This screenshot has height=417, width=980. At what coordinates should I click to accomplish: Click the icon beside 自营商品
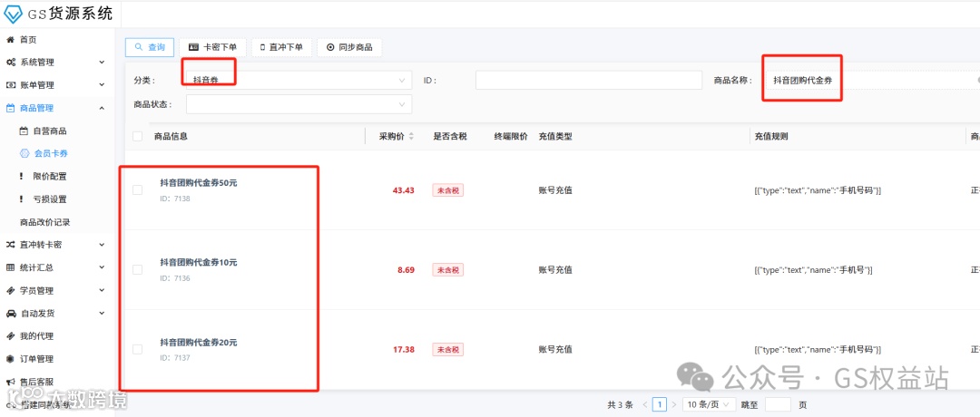pyautogui.click(x=24, y=131)
